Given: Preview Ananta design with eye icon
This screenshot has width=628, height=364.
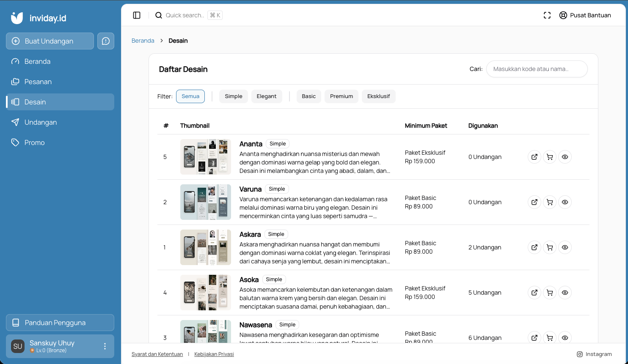Looking at the screenshot, I should (565, 157).
